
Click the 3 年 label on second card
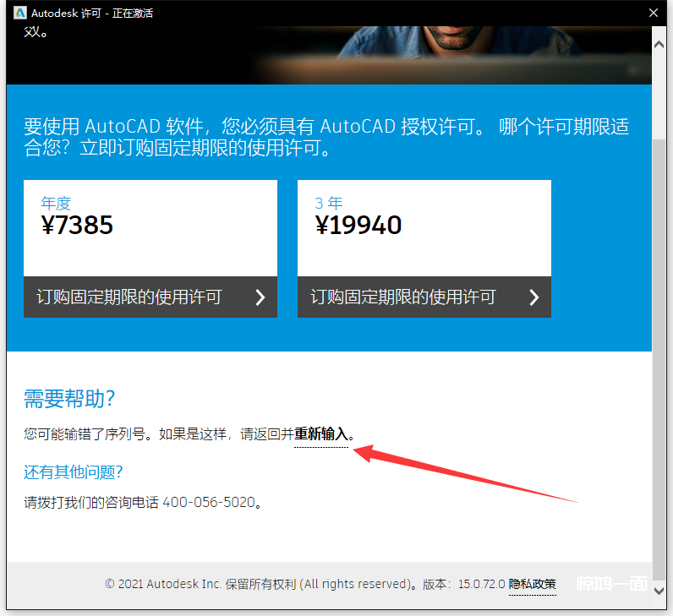[x=329, y=204]
